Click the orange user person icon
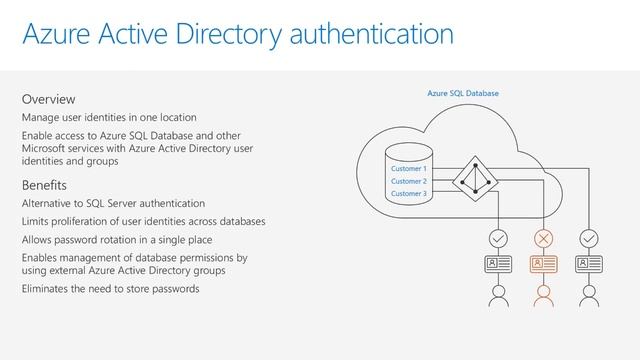The width and height of the screenshot is (640, 360). (x=544, y=296)
